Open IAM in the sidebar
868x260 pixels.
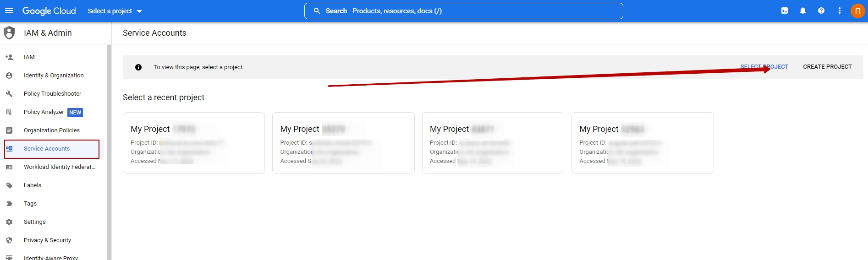(29, 57)
